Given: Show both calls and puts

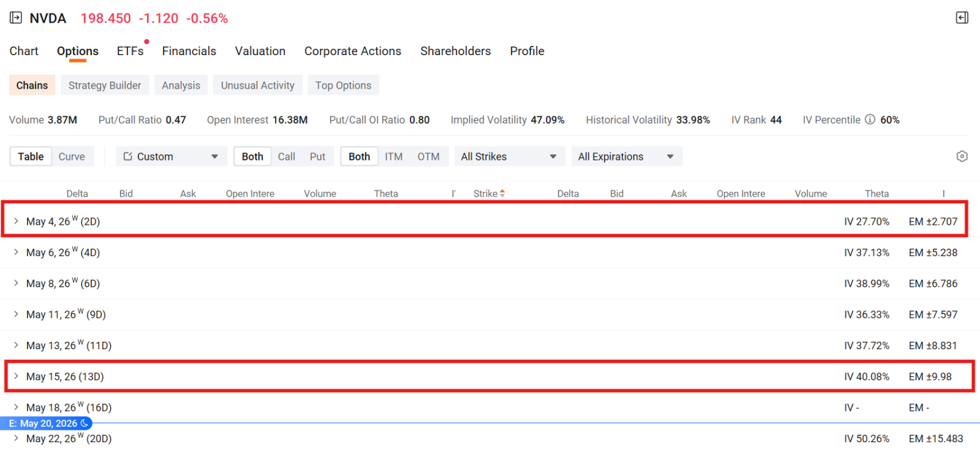Looking at the screenshot, I should pos(252,156).
